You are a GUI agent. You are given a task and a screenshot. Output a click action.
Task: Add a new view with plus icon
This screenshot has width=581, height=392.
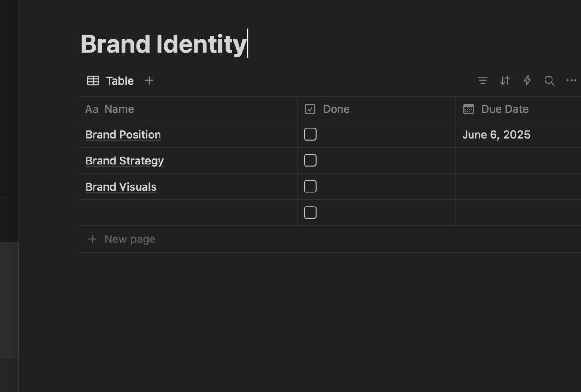click(149, 81)
